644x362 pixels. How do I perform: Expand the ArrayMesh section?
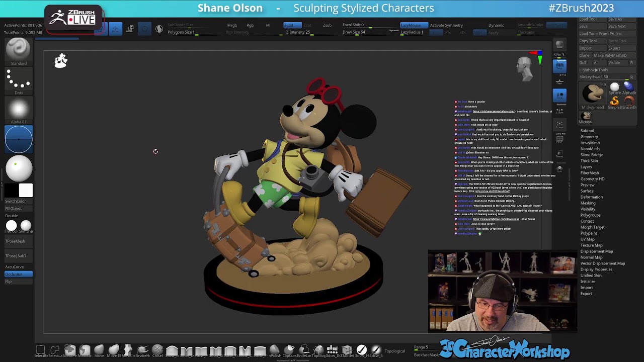point(590,143)
